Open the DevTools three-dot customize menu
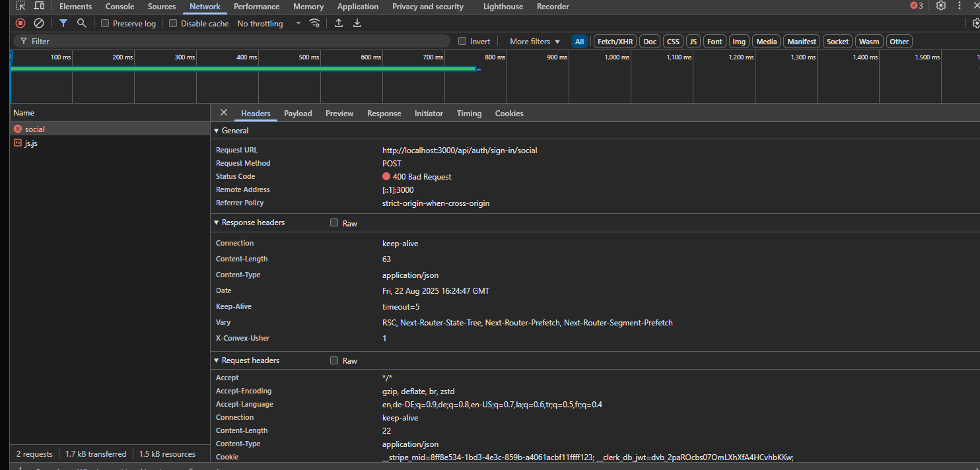 [x=959, y=6]
